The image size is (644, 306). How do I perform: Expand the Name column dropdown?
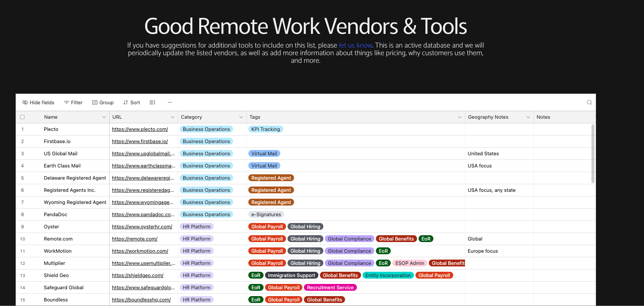tap(104, 117)
